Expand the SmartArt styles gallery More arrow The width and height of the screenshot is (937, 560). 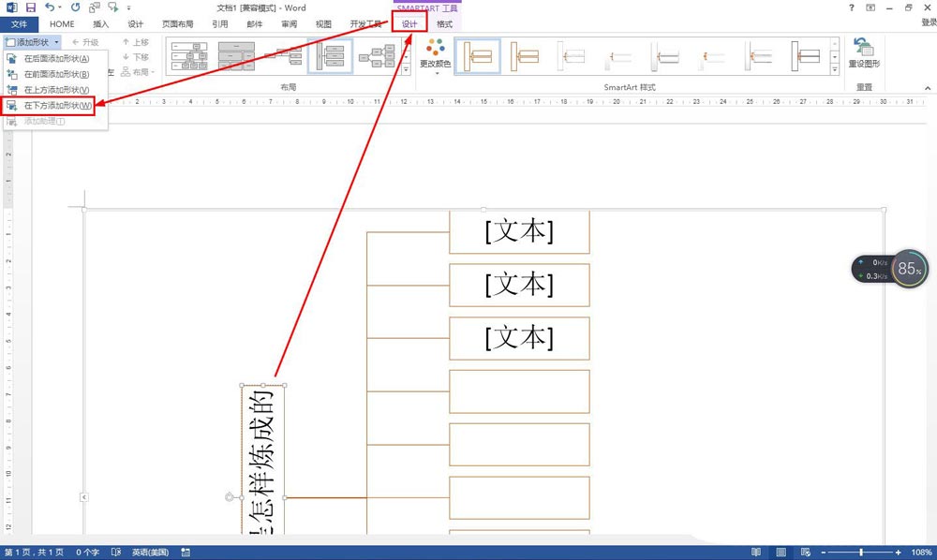point(835,70)
